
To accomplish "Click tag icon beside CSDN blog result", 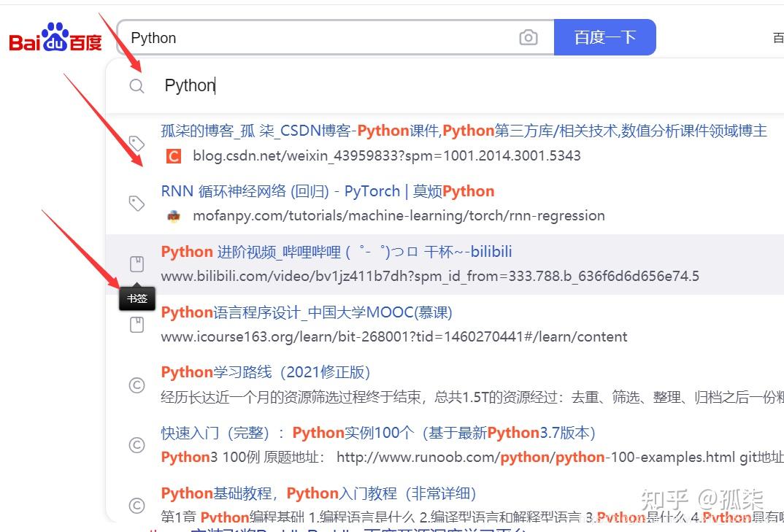I will (137, 144).
